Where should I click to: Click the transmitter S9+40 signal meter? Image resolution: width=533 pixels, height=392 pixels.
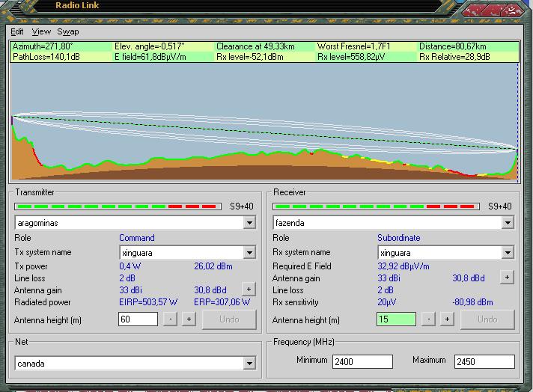(118, 206)
